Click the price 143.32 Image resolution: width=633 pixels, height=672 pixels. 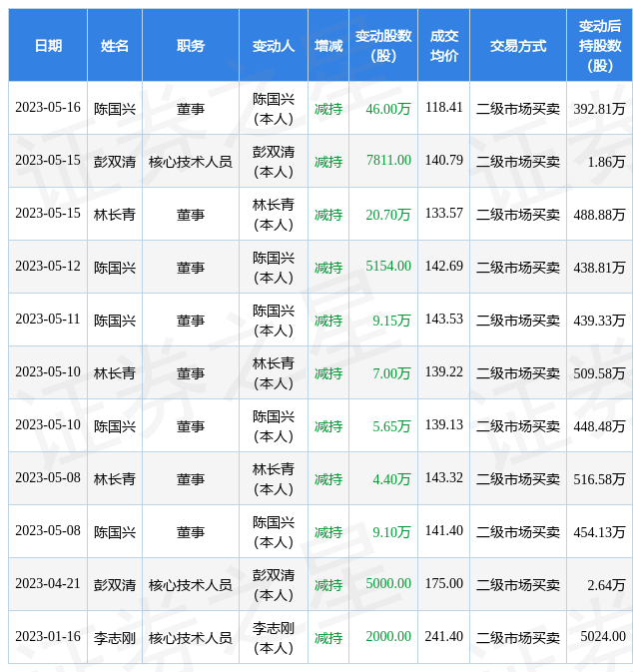[444, 478]
